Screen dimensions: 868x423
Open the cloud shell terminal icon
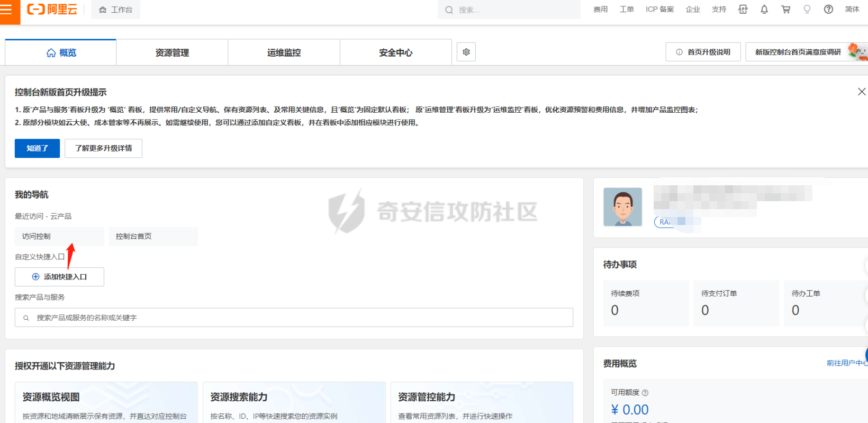click(x=743, y=10)
